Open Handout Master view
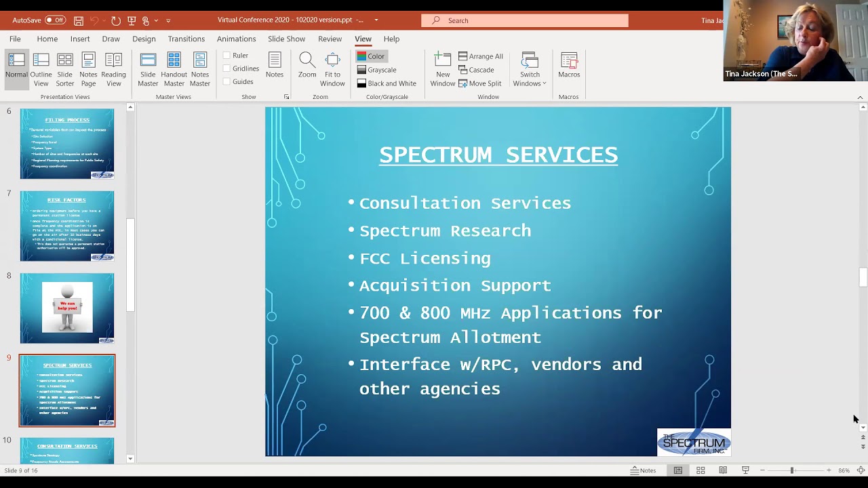This screenshot has width=868, height=488. pyautogui.click(x=174, y=70)
